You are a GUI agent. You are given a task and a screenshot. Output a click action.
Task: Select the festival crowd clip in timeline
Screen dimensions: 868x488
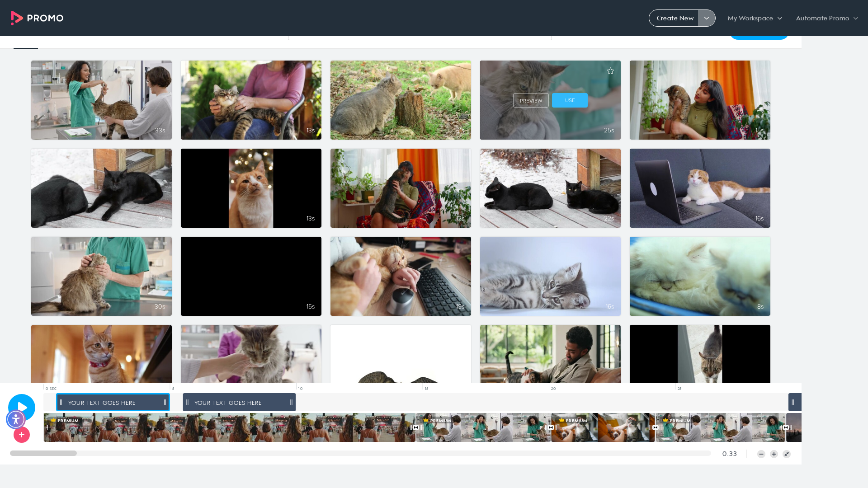230,427
